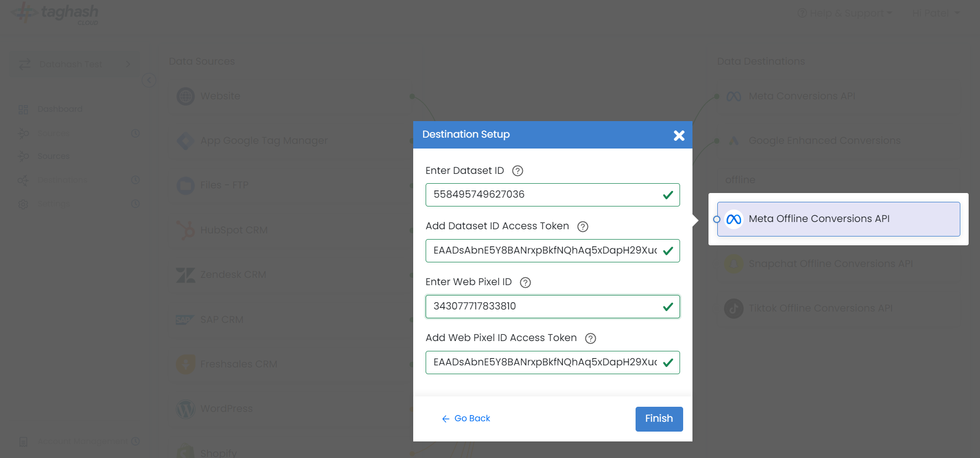Click Snapchat Offline Conversions API destination

click(838, 264)
